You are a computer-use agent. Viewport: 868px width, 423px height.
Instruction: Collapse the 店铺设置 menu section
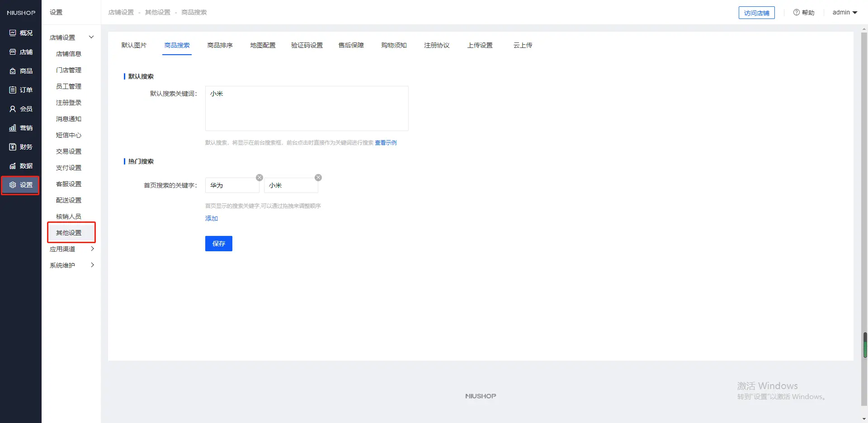point(91,37)
